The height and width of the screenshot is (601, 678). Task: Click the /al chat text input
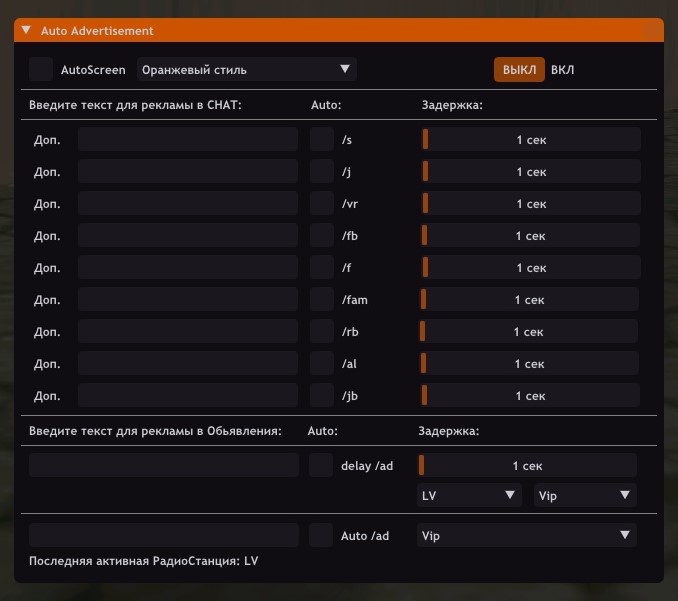click(x=188, y=364)
